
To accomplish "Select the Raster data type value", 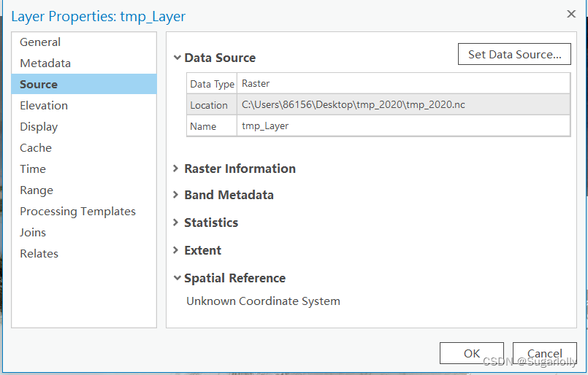I will [x=403, y=84].
